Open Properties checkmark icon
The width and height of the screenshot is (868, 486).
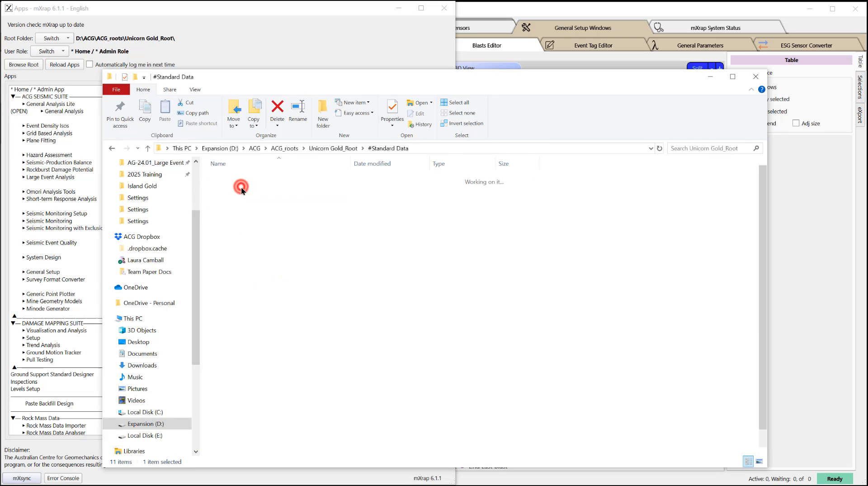coord(392,107)
